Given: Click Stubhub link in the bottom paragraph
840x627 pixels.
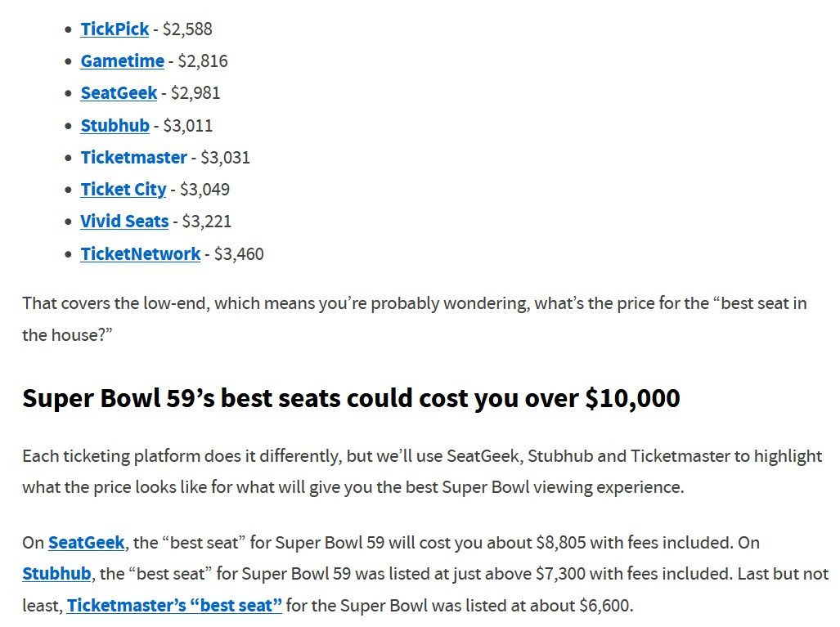Looking at the screenshot, I should [x=56, y=574].
